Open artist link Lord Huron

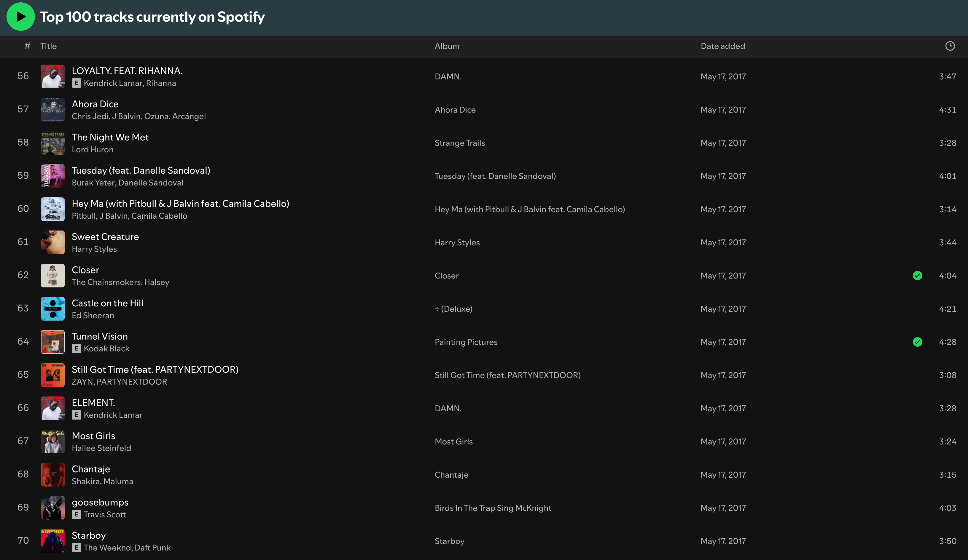[x=93, y=150]
